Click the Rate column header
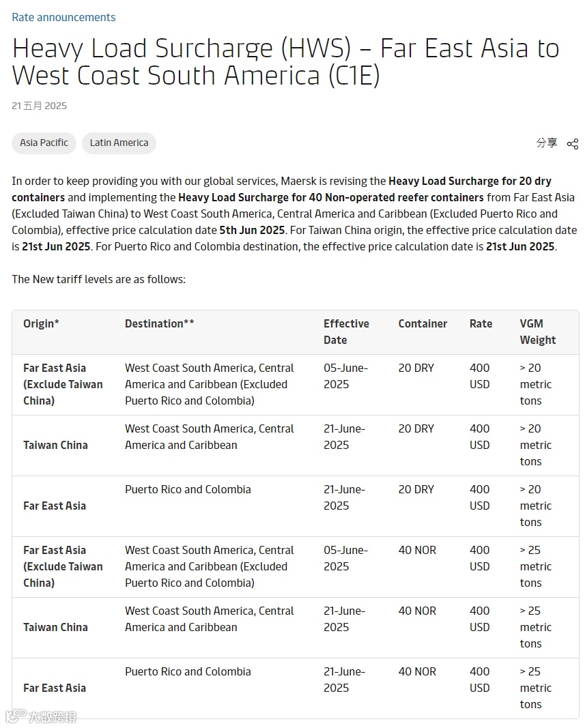 (481, 323)
